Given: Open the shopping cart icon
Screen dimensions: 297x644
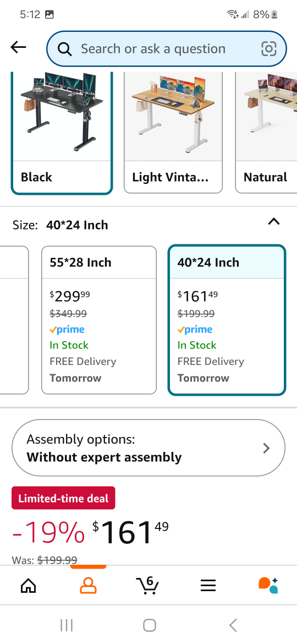Looking at the screenshot, I should click(x=147, y=585).
